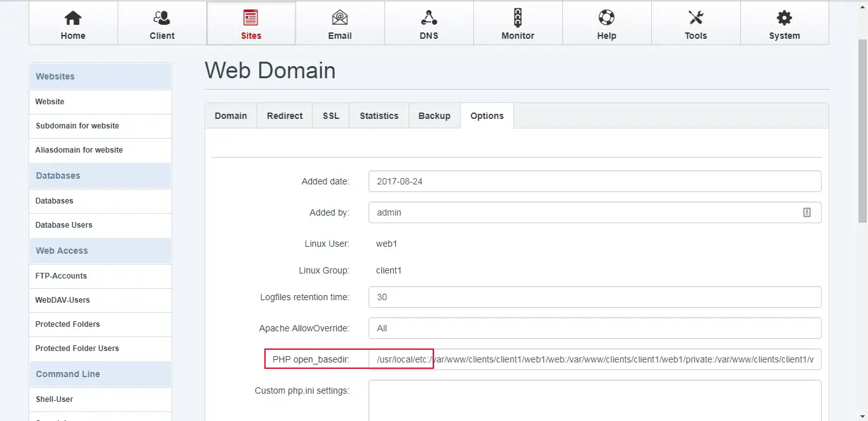
Task: Switch to the Backup tab
Action: tap(435, 116)
